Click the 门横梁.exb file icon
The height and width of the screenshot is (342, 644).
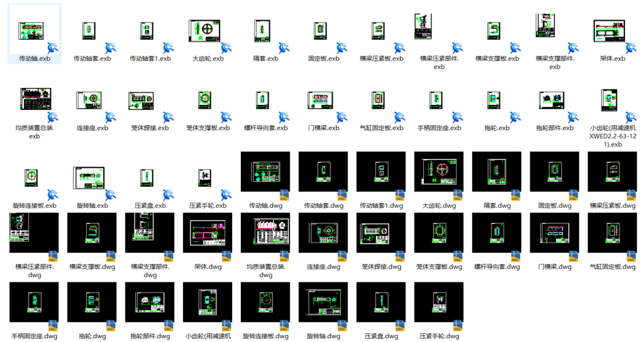(x=320, y=100)
